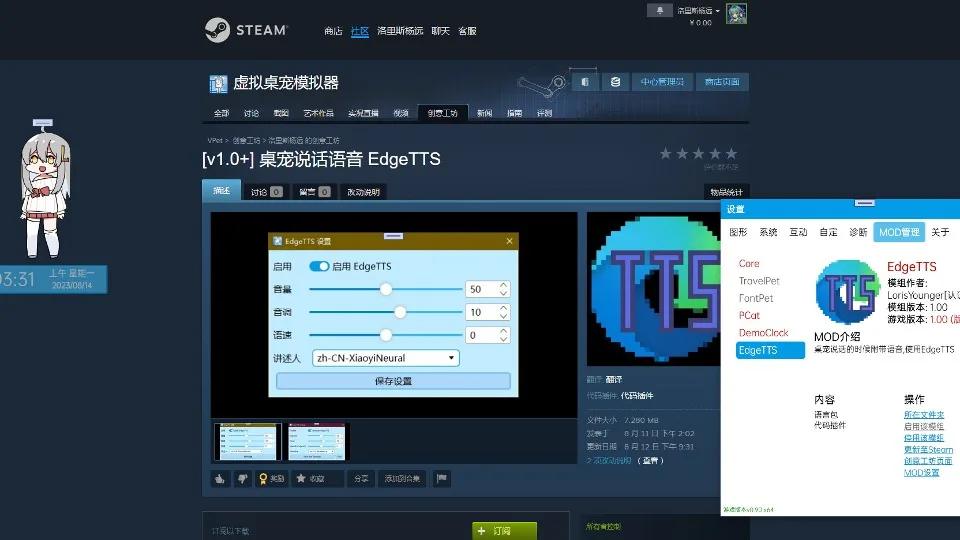Click the 虚拟桌宠模拟器 game icon

[x=218, y=83]
